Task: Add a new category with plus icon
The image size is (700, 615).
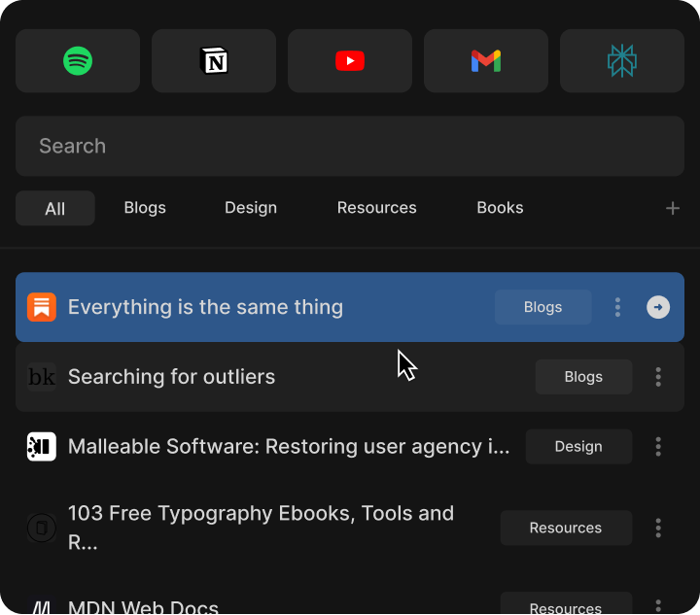Action: point(672,208)
